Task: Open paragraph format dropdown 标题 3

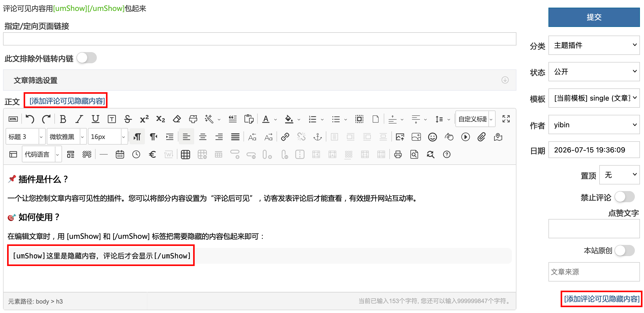Action: [26, 137]
